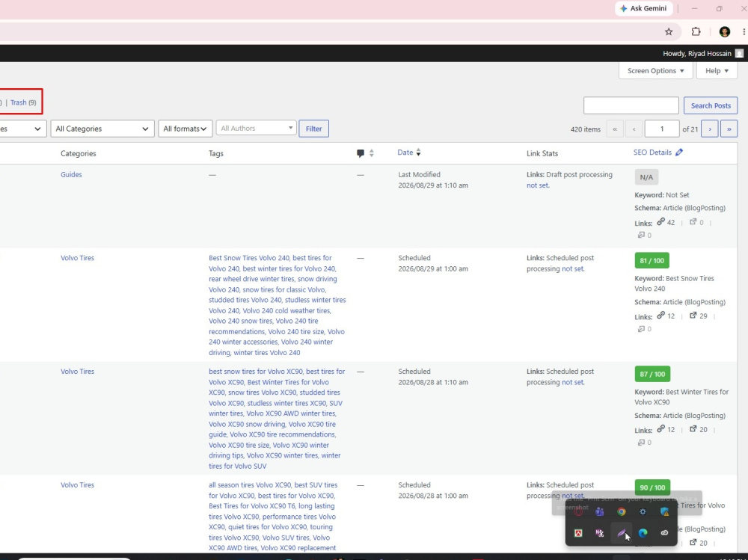Jump to last page of posts
The width and height of the screenshot is (748, 560).
pos(729,129)
